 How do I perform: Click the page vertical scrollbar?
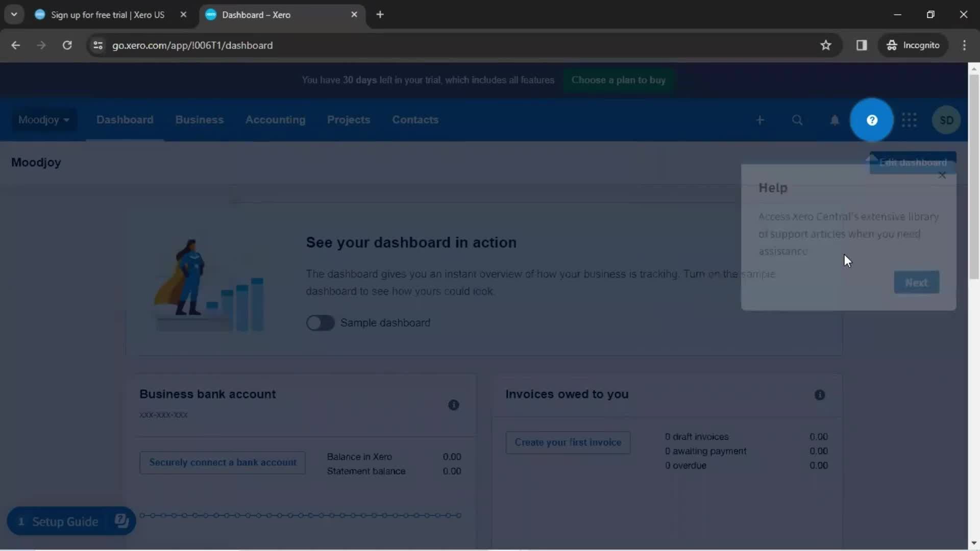[974, 177]
